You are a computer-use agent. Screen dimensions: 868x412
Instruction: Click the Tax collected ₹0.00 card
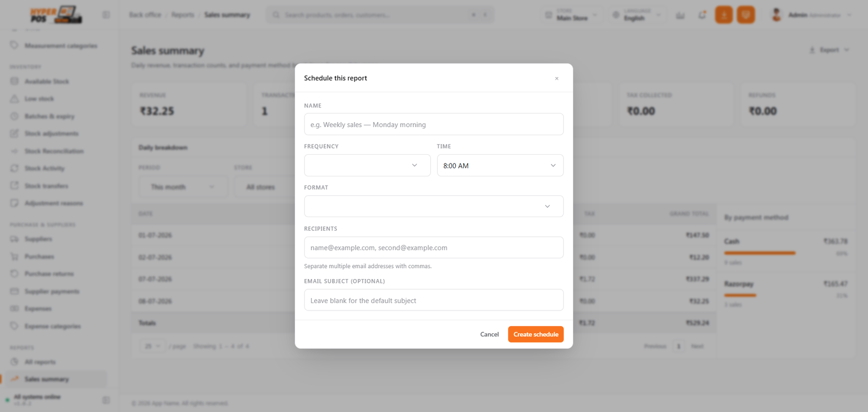[x=676, y=105]
